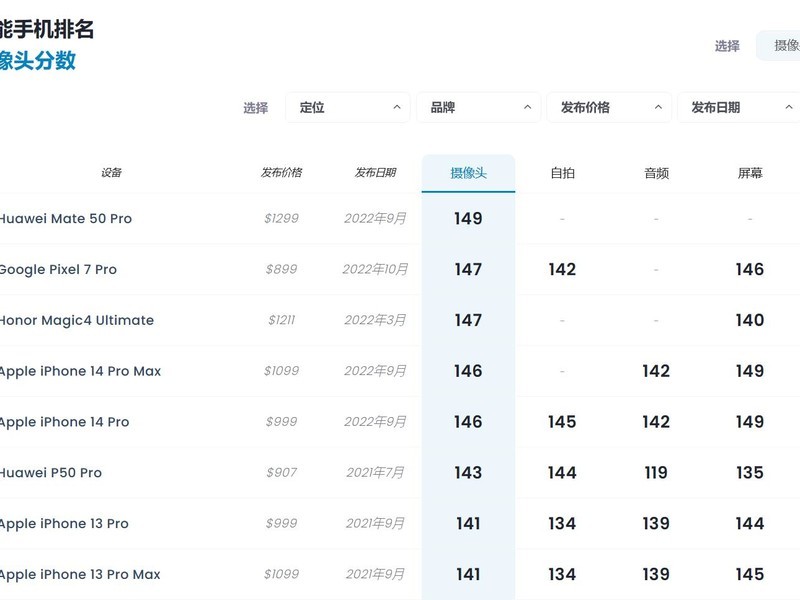800x600 pixels.
Task: Open Huawei Mate 50 Pro device link
Action: [x=65, y=218]
